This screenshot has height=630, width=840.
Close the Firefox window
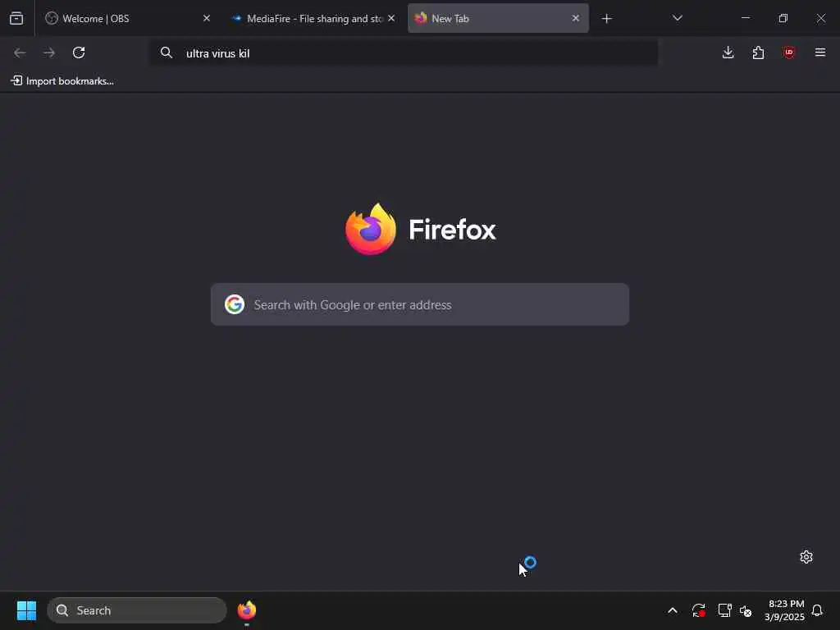pos(820,18)
